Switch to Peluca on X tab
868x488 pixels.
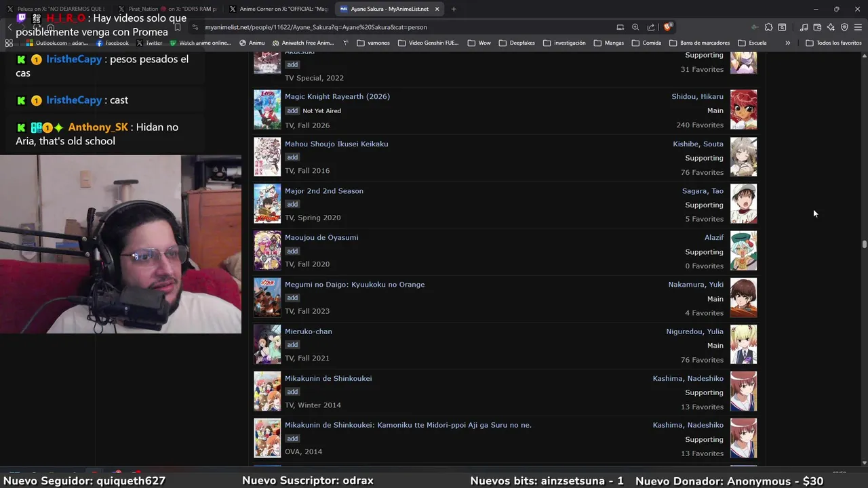click(x=56, y=9)
